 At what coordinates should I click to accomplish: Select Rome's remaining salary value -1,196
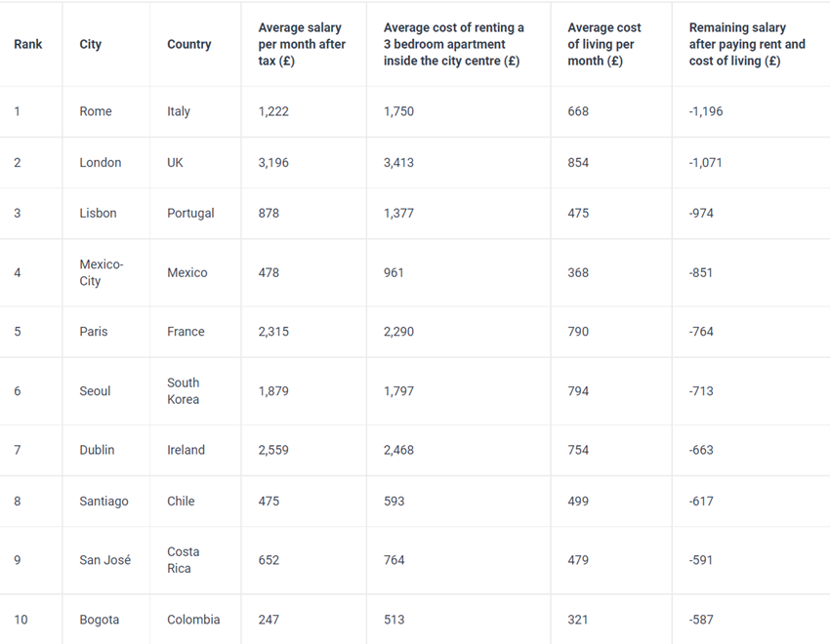(x=706, y=111)
